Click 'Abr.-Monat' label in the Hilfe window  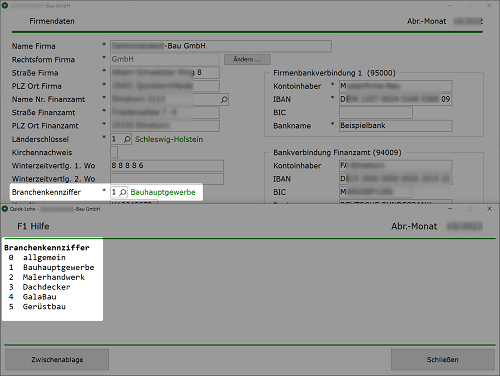pyautogui.click(x=414, y=226)
